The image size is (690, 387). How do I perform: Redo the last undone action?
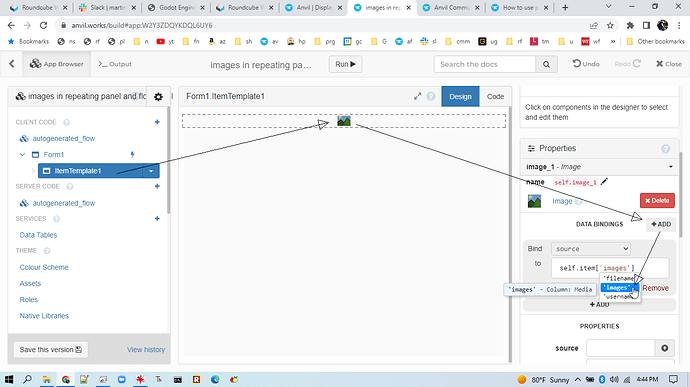pos(628,64)
